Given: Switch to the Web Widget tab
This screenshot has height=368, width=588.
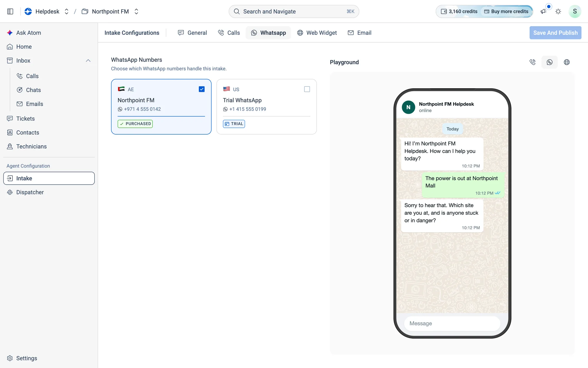Looking at the screenshot, I should point(317,33).
